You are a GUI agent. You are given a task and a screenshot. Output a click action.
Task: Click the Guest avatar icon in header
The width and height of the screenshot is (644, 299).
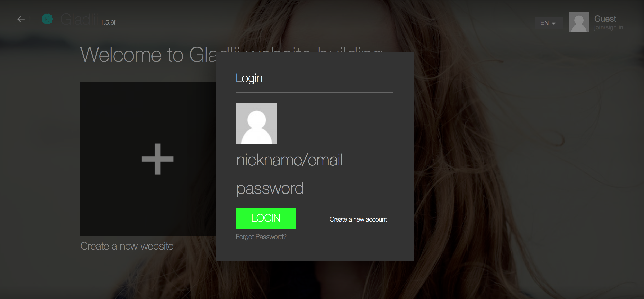(x=579, y=22)
